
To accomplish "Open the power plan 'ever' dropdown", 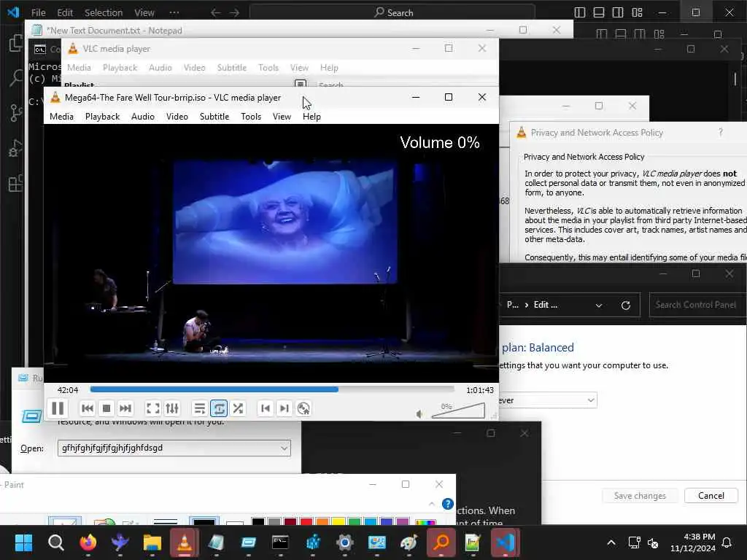I will point(548,400).
